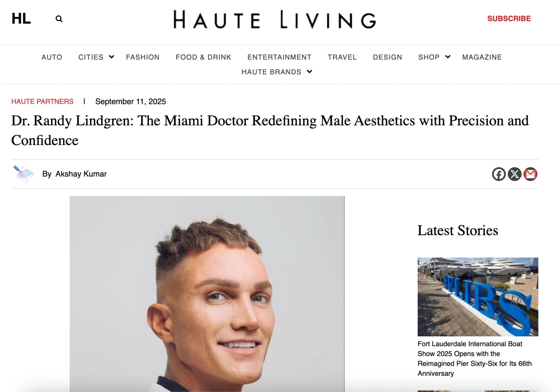The width and height of the screenshot is (560, 392).
Task: Share article on Facebook icon
Action: pyautogui.click(x=499, y=174)
